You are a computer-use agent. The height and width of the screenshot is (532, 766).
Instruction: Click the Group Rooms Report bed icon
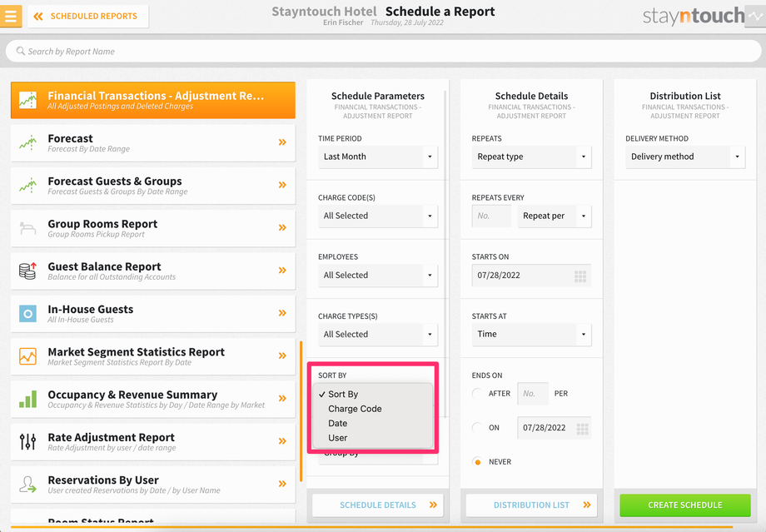click(x=27, y=228)
